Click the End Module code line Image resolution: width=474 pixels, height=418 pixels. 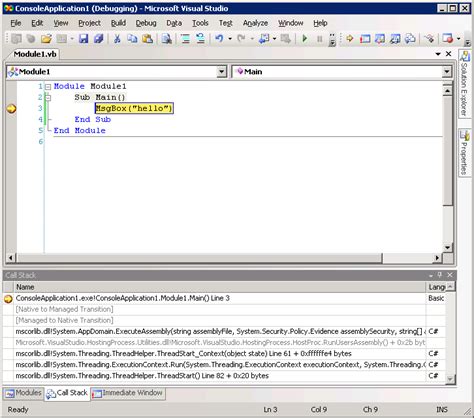click(x=79, y=131)
